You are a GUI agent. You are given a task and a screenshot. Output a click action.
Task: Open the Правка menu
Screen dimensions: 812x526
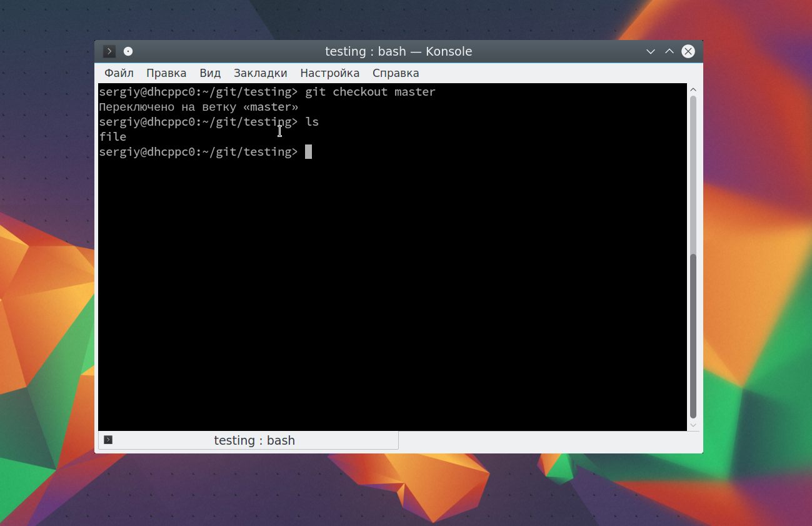click(x=166, y=73)
